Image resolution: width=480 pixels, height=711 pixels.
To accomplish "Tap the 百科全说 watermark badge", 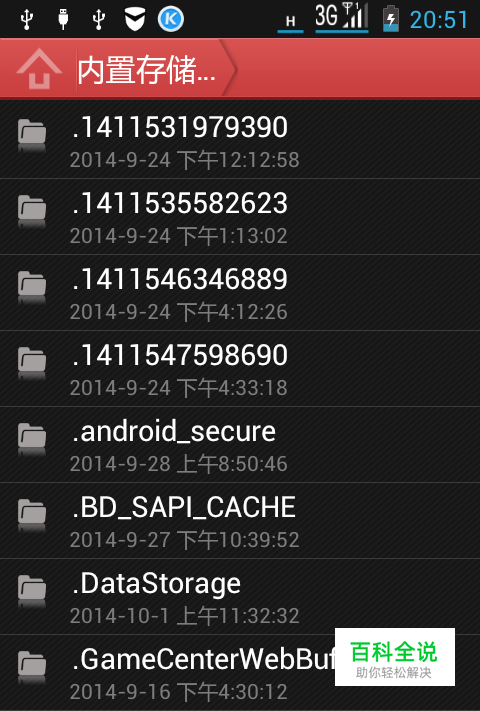I will point(395,657).
